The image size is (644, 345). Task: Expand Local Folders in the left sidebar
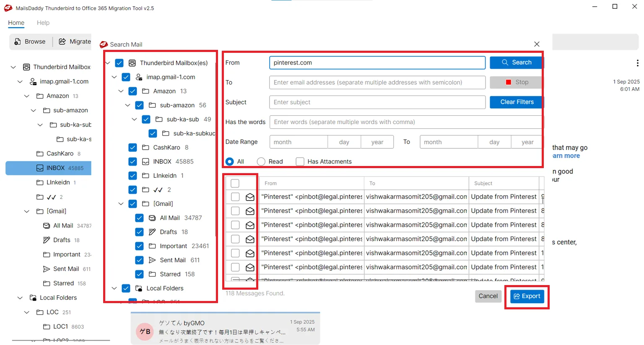(x=20, y=297)
